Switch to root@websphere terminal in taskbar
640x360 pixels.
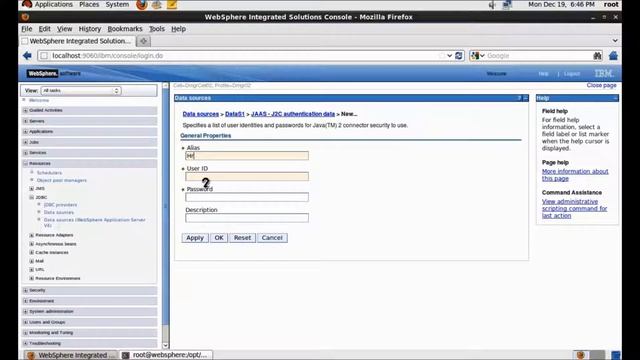pos(167,355)
